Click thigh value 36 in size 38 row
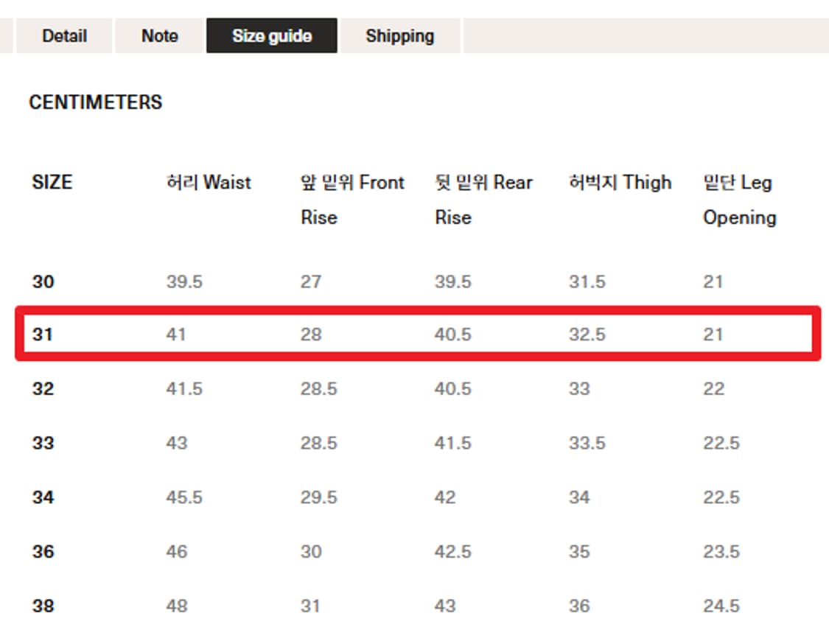 pos(580,606)
